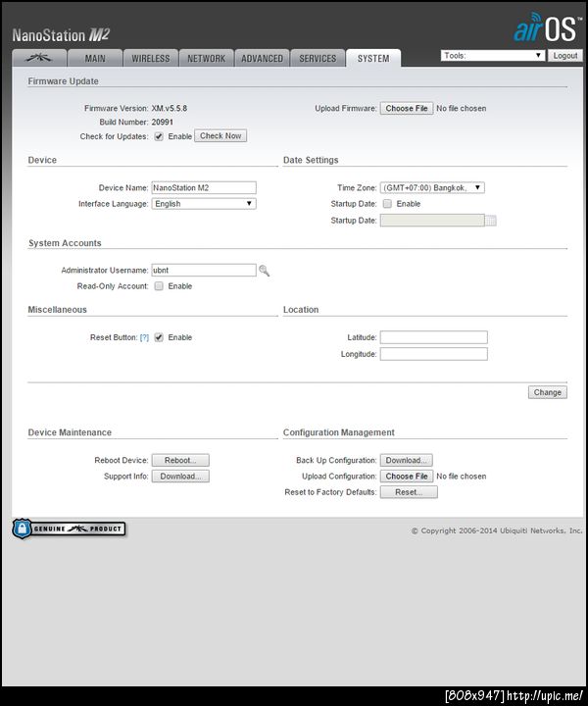This screenshot has height=706, width=588.
Task: Switch to the WIRELESS tab
Action: click(x=151, y=58)
